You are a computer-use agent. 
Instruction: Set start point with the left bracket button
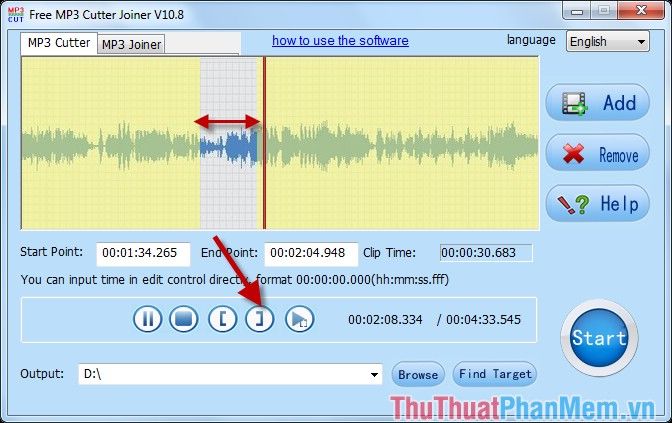[x=222, y=319]
